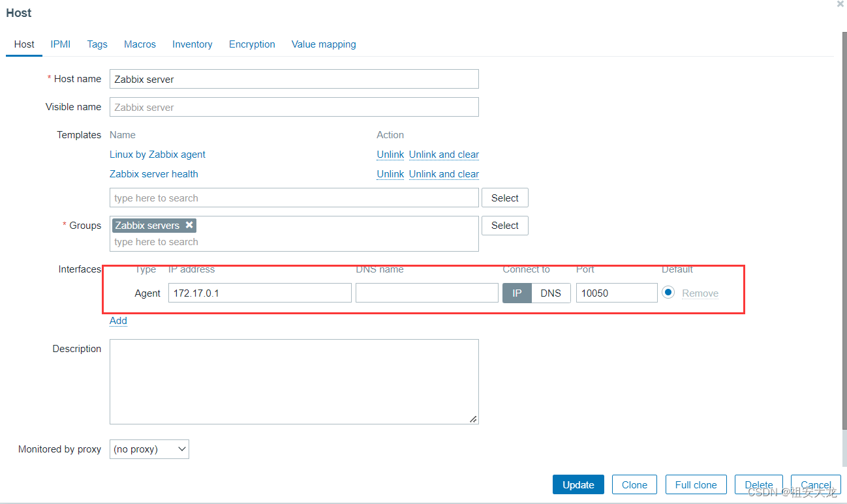Set Connect to IP toggle
The image size is (847, 504).
(x=517, y=293)
